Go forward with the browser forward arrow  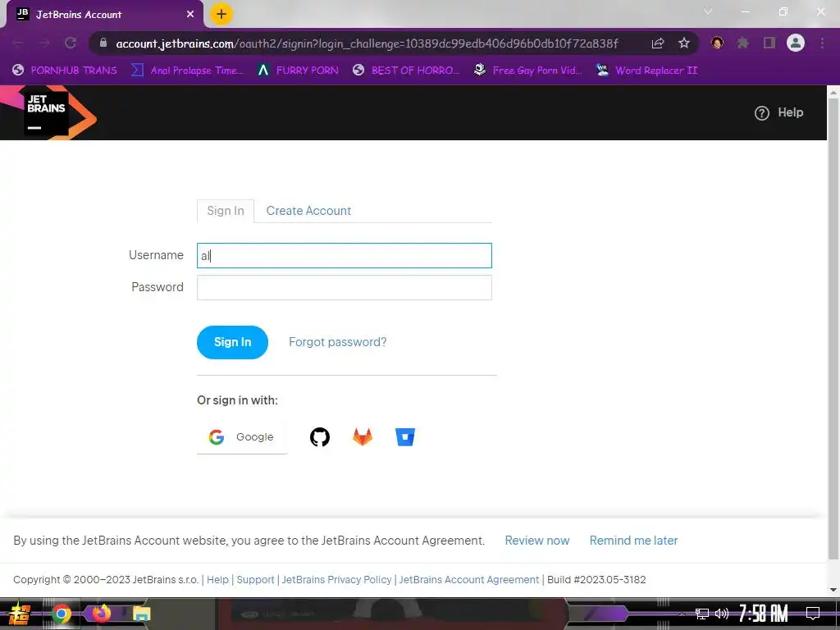pyautogui.click(x=44, y=43)
